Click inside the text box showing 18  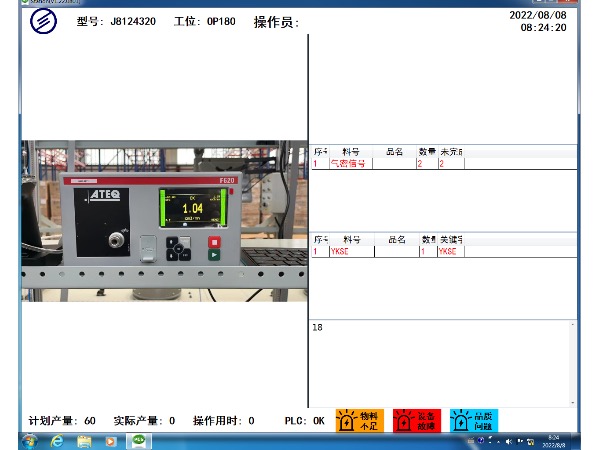pyautogui.click(x=440, y=360)
